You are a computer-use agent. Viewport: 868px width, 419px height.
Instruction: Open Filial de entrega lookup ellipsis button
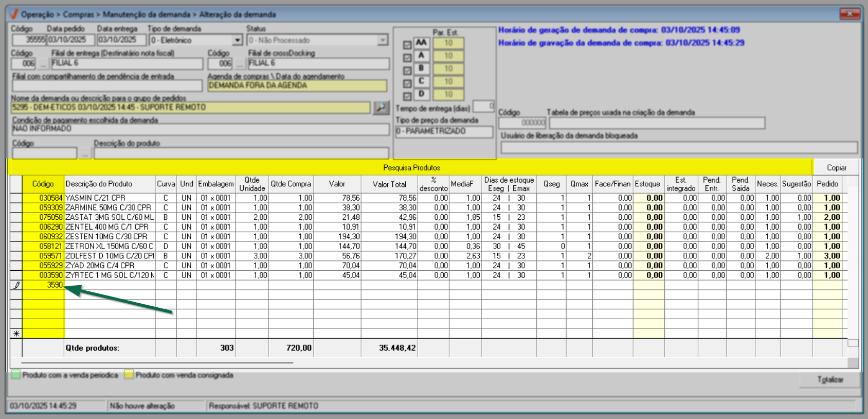(x=43, y=64)
